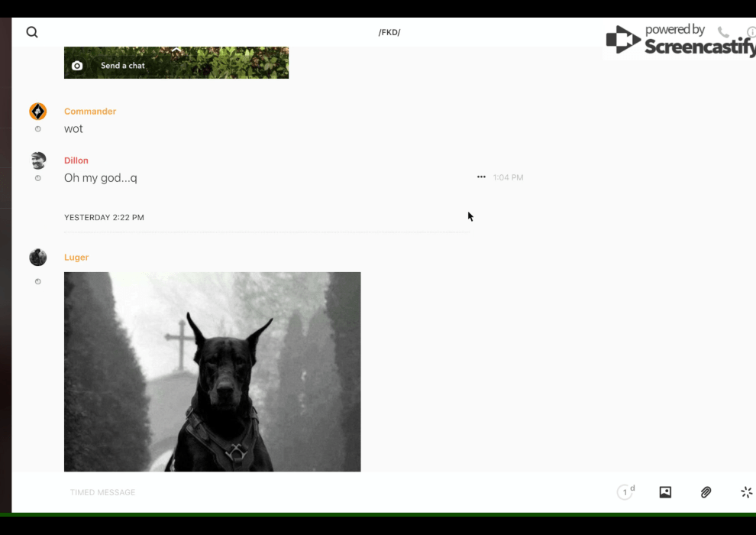Click the /FKD/ conversation title
Screen dimensions: 756x535
[389, 32]
